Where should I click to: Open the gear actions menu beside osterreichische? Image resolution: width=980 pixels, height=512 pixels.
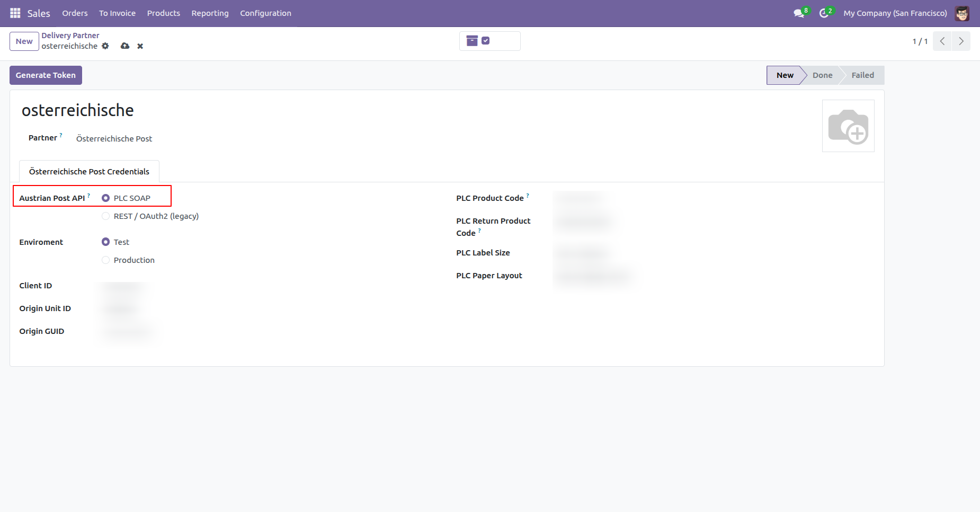coord(105,46)
